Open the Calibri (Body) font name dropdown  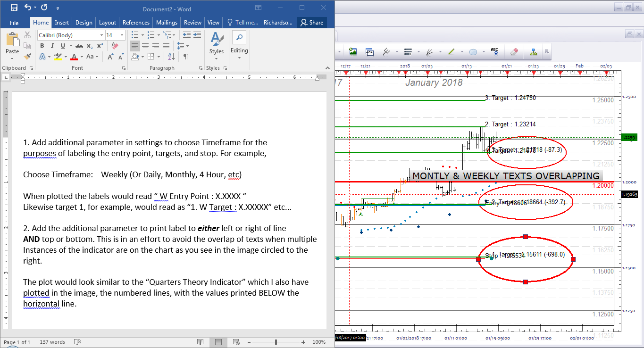[71, 35]
